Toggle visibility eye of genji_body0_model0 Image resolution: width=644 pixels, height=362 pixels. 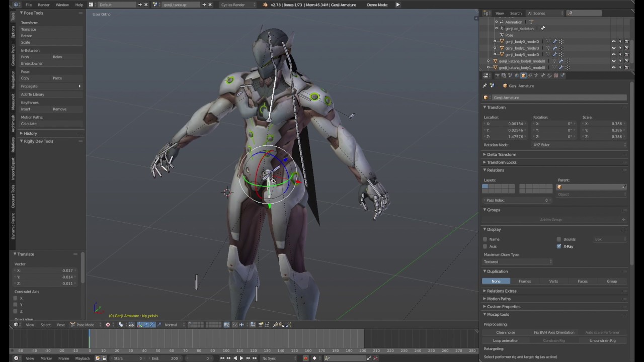click(613, 41)
